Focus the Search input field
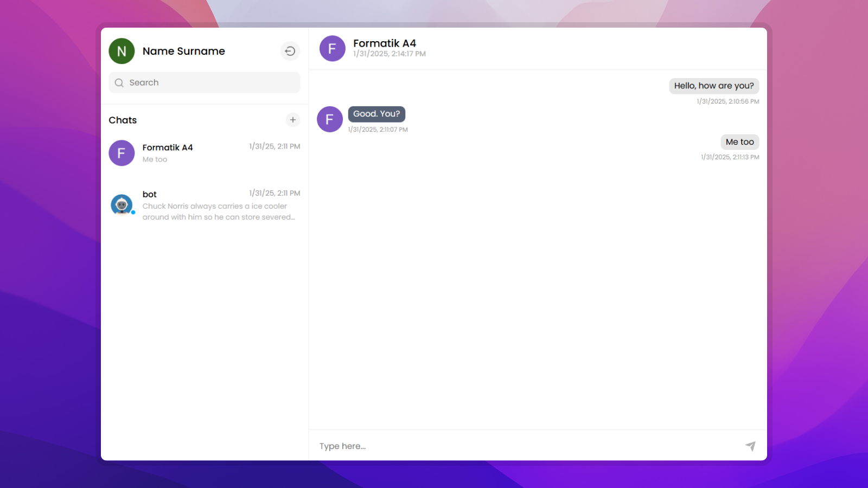Viewport: 868px width, 488px height. coord(205,83)
